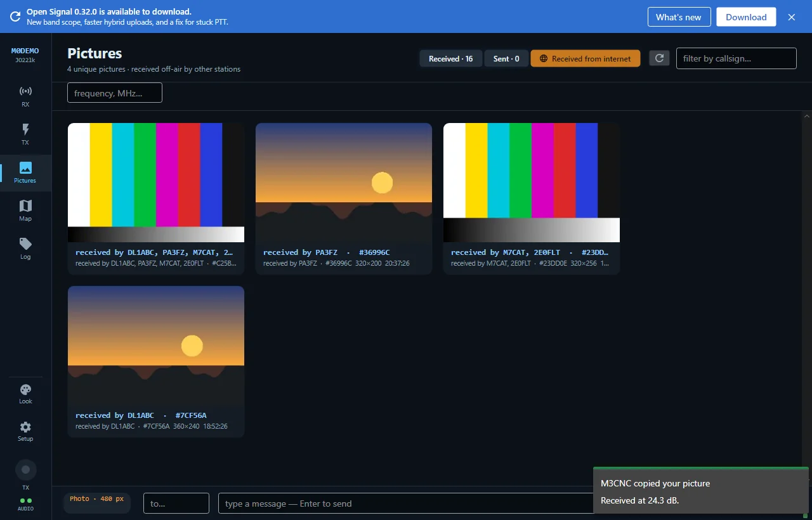Switch to the Received · 16 tab
This screenshot has height=520, width=812.
(x=450, y=58)
